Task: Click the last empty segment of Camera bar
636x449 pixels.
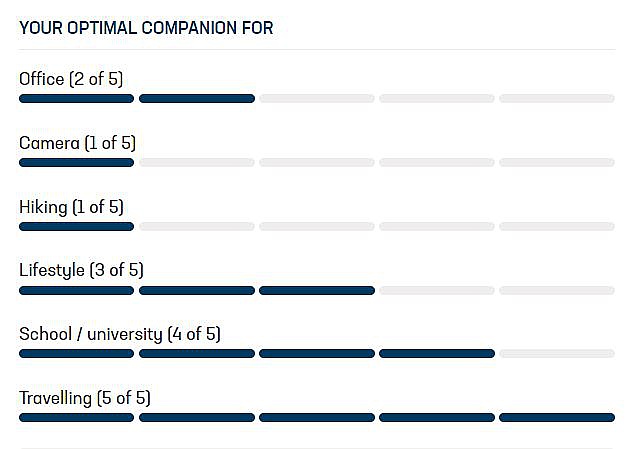Action: 557,162
